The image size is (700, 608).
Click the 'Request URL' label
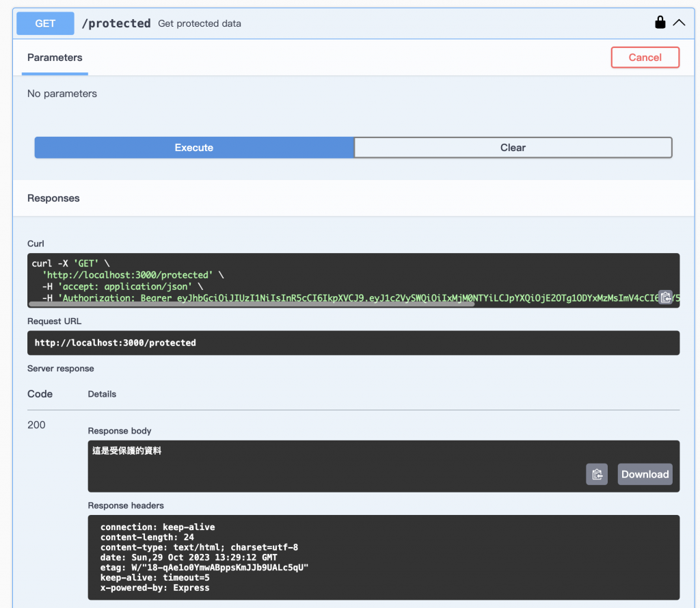[x=55, y=321]
